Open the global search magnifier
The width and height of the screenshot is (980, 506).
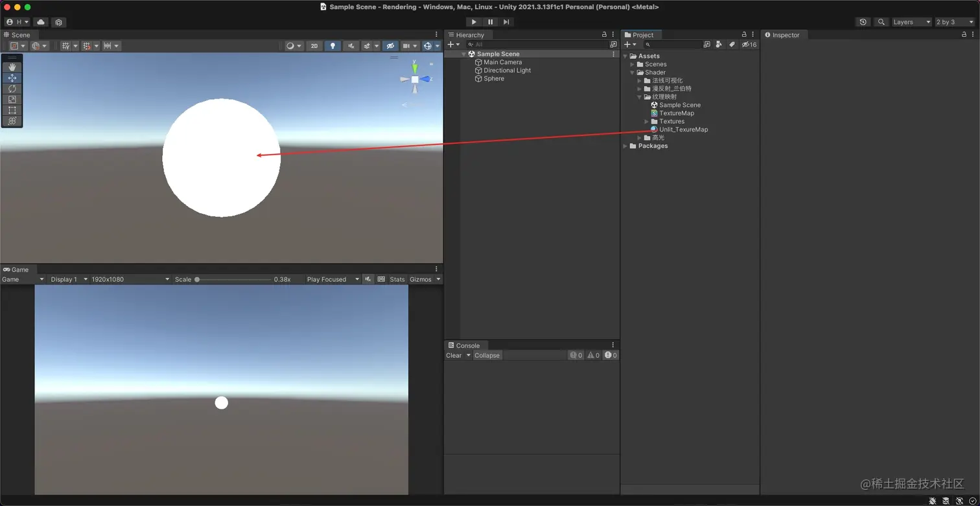(881, 22)
